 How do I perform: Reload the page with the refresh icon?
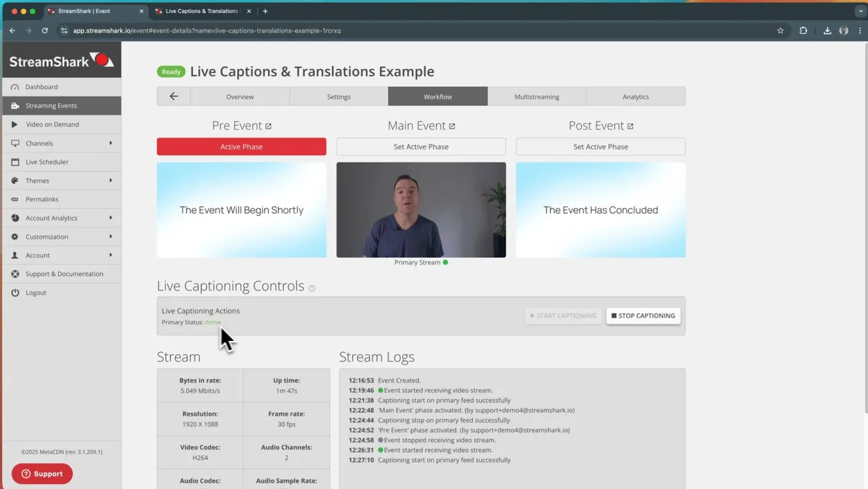pos(45,30)
